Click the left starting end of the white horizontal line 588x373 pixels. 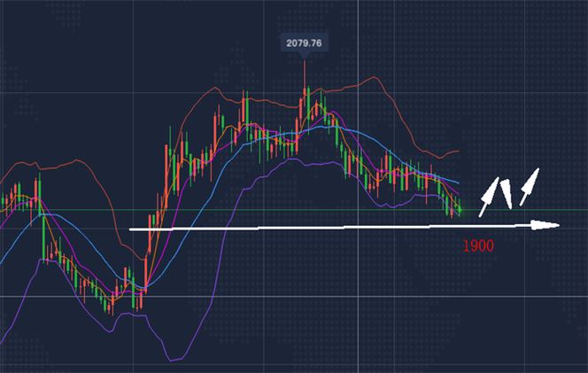tap(133, 229)
